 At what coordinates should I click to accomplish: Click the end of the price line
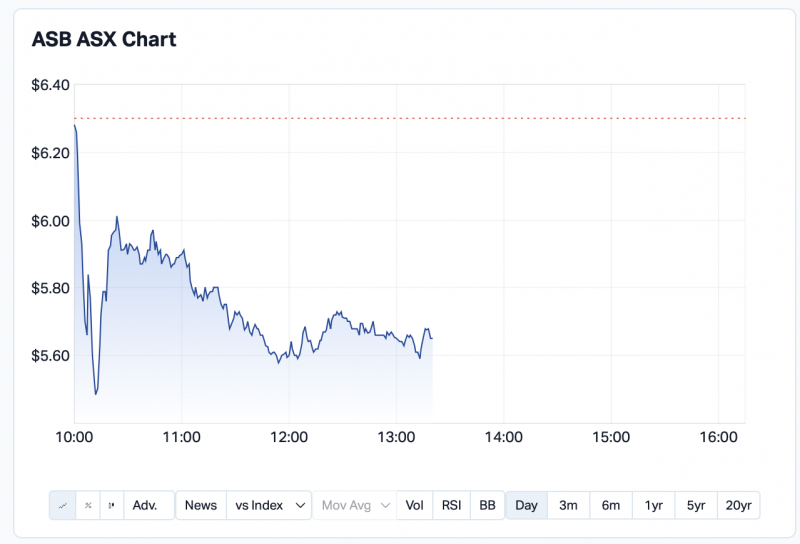(431, 338)
